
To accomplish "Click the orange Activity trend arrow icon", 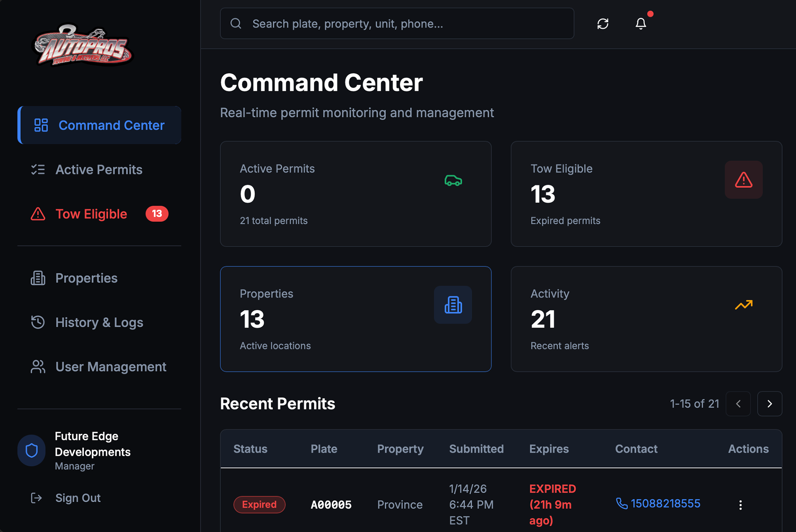I will point(743,305).
